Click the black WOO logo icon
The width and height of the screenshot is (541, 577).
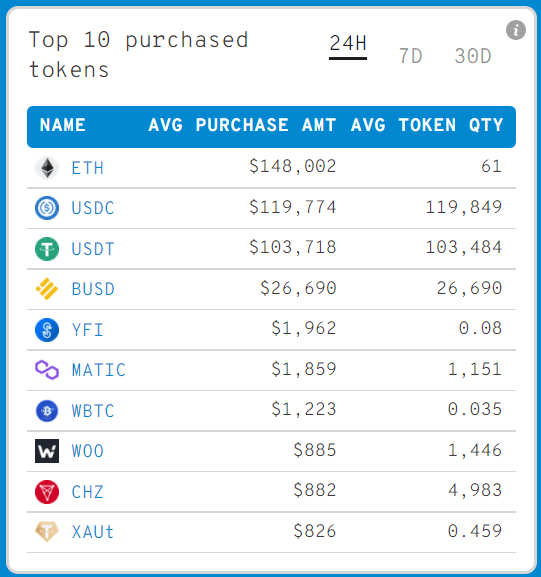(x=47, y=451)
